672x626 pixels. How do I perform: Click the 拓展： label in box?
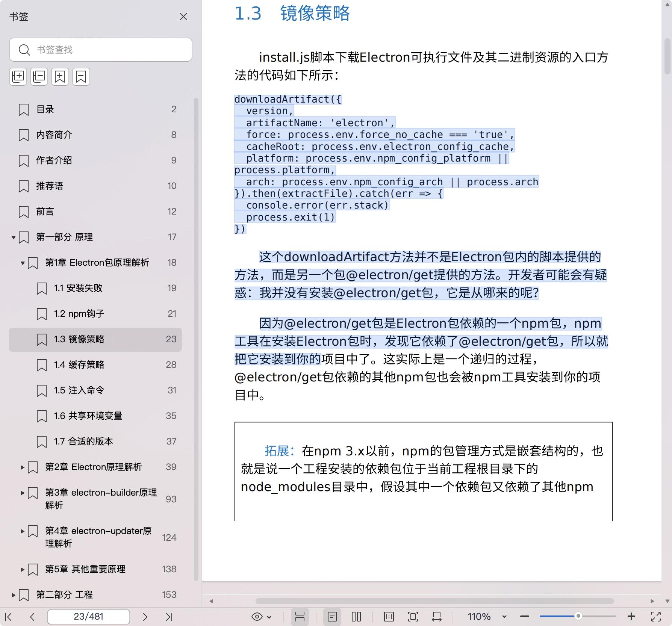coord(280,451)
